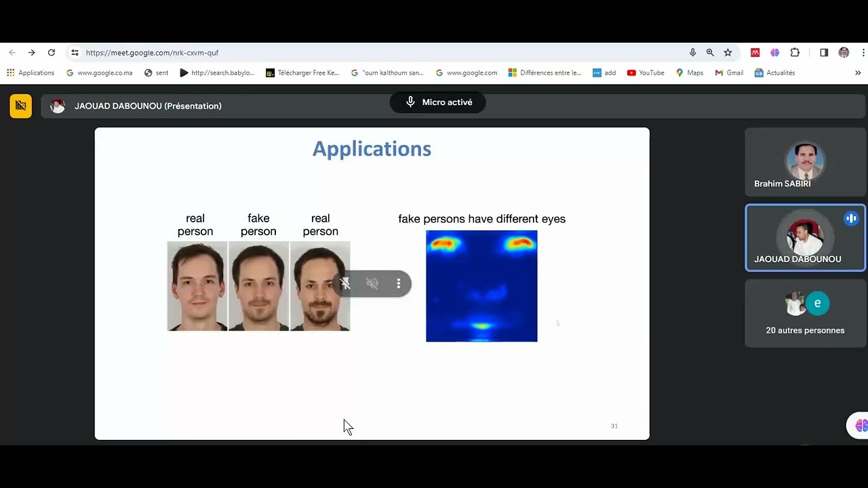This screenshot has width=868, height=488.
Task: Click the yellow presentation-off icon
Action: tap(20, 106)
